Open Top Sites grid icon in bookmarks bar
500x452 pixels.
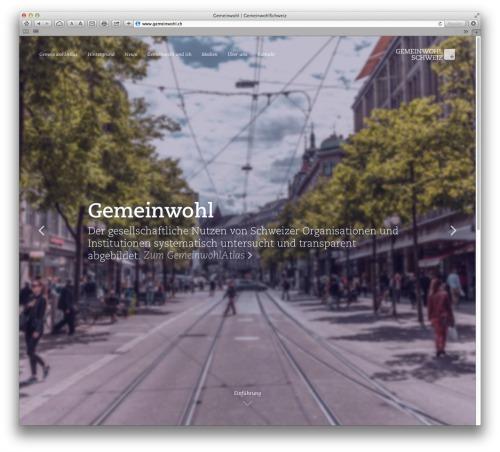(x=36, y=31)
